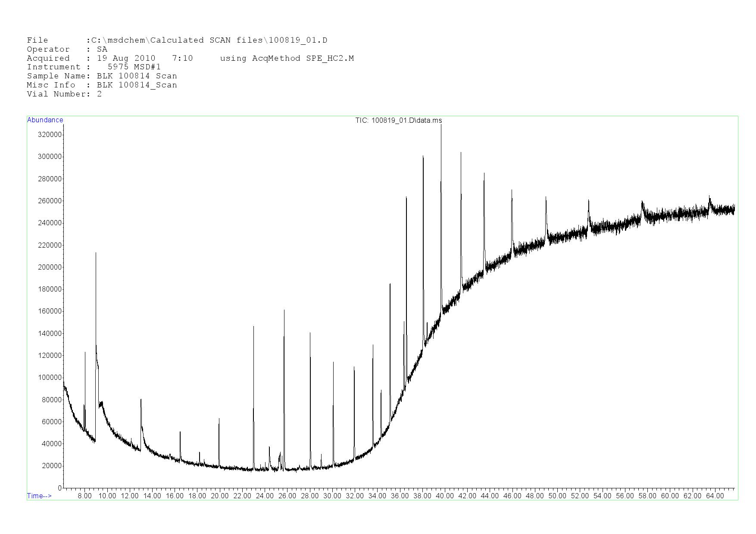Viewport: 756px width, 534px height.
Task: Select the operator value SA
Action: [102, 50]
